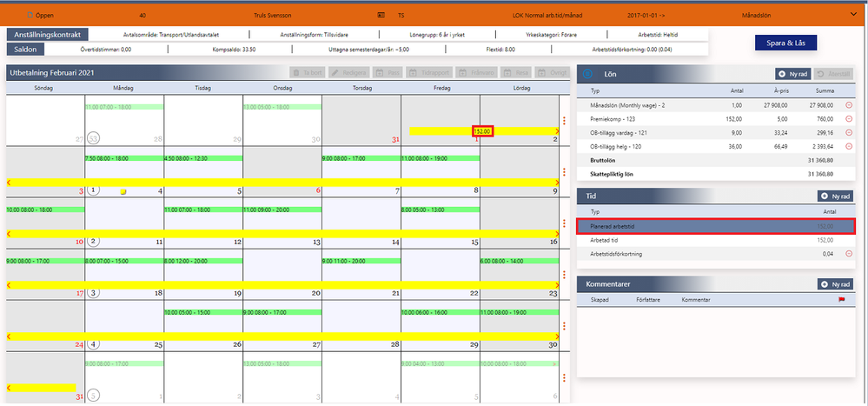Click right arrow on week 4 yellow bar
The image size is (868, 406).
click(x=556, y=336)
